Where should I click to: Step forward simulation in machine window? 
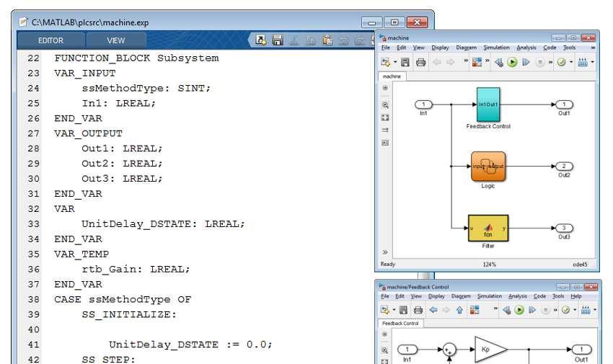526,62
